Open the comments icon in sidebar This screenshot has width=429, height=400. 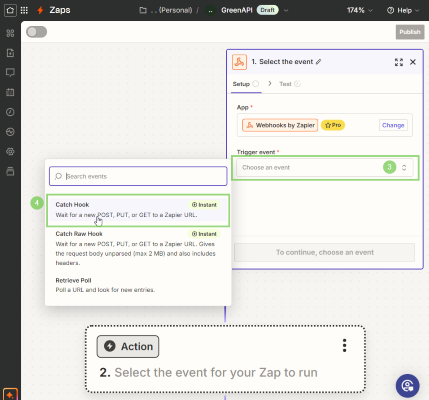point(10,73)
